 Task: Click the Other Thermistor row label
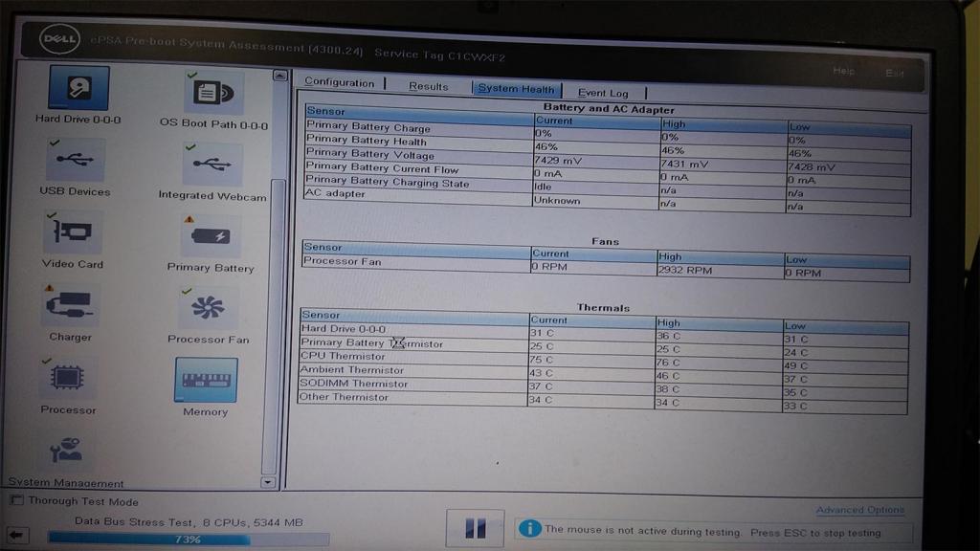coord(344,397)
